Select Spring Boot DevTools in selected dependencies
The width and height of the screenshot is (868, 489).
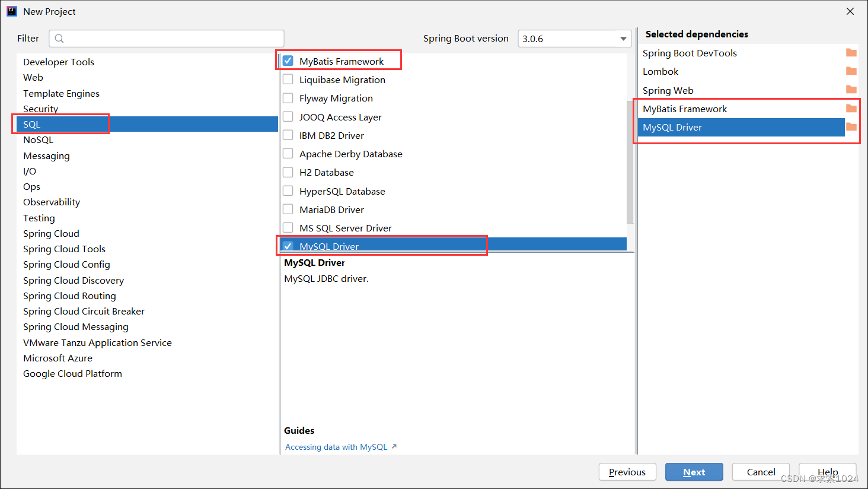(741, 53)
